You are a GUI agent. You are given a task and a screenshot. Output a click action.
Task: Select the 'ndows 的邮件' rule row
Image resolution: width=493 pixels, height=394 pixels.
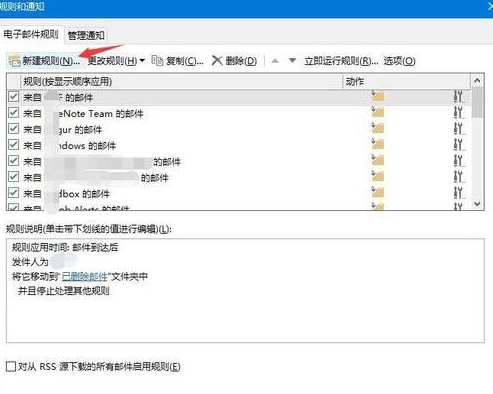pyautogui.click(x=238, y=145)
